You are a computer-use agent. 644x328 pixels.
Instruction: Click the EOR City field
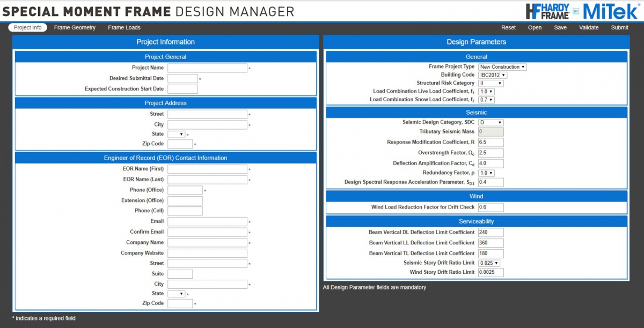click(207, 284)
